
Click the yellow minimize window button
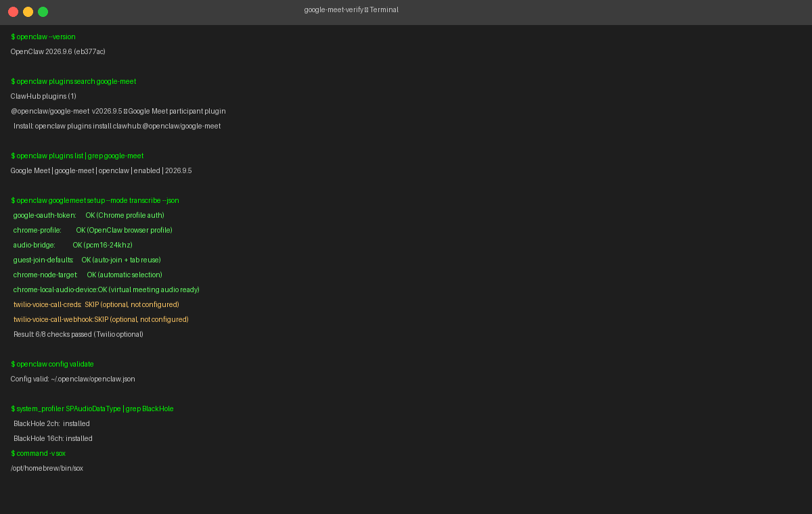28,11
